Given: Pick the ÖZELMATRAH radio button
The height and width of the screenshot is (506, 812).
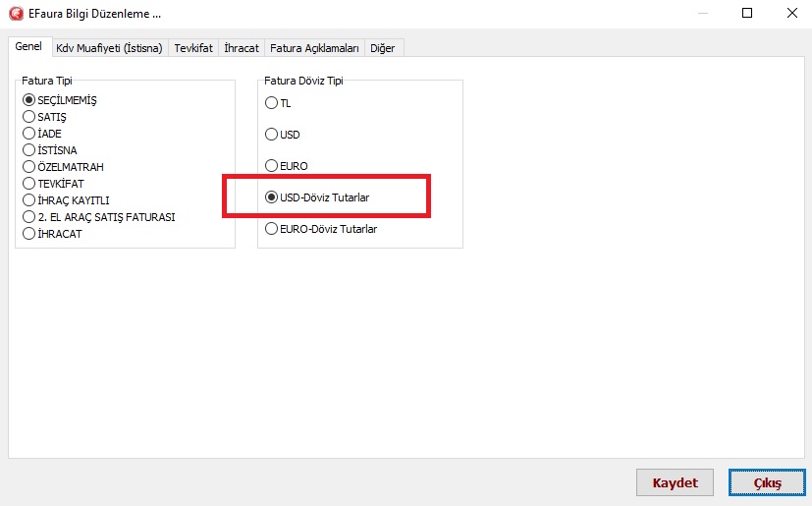Looking at the screenshot, I should pos(29,167).
